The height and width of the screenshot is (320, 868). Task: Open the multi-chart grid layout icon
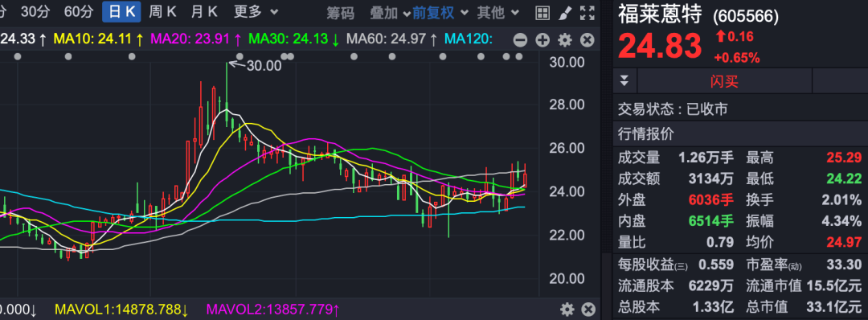point(542,14)
